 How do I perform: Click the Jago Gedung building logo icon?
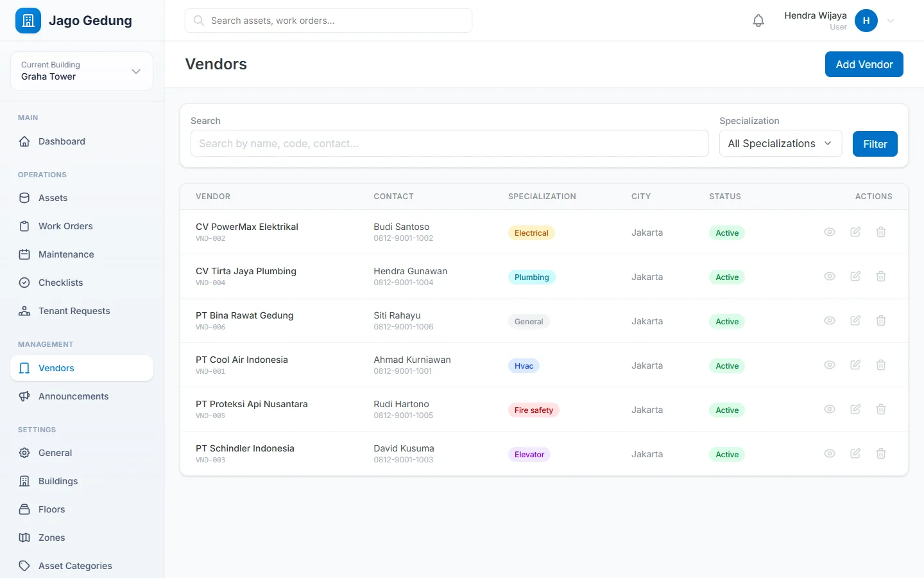point(28,21)
